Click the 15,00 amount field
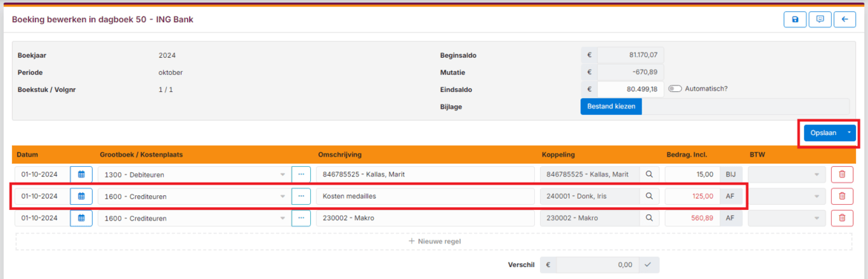 coord(692,174)
